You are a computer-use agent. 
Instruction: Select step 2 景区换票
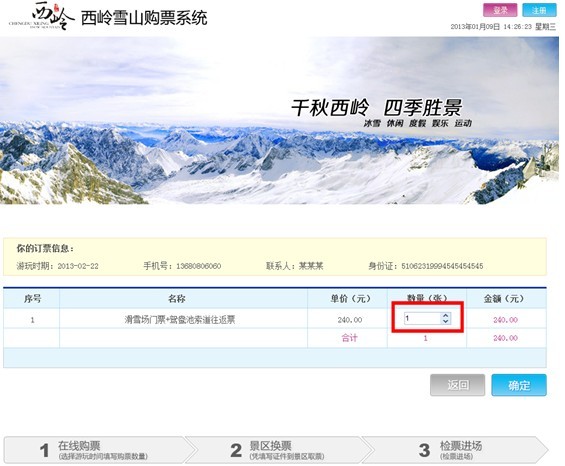(277, 450)
